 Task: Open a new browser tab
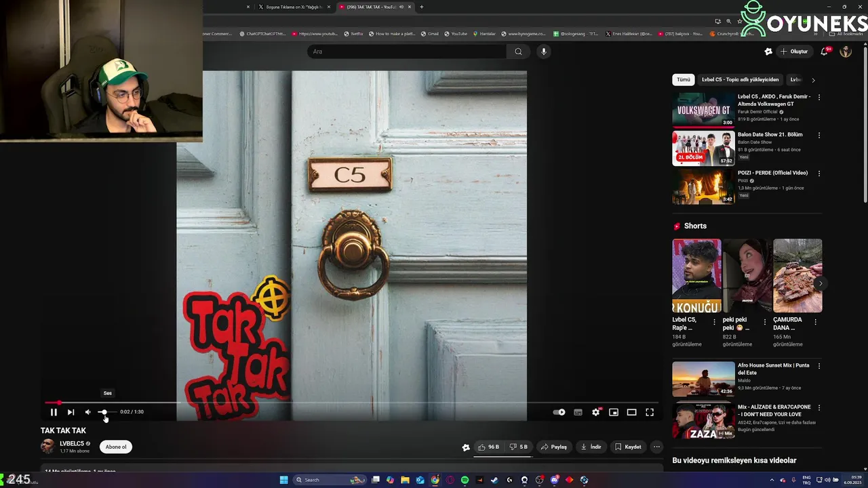(x=422, y=7)
